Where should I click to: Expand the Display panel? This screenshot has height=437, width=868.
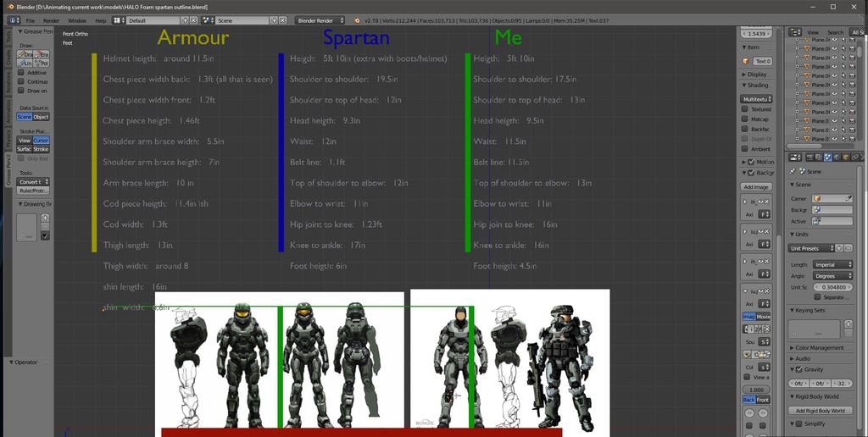754,75
